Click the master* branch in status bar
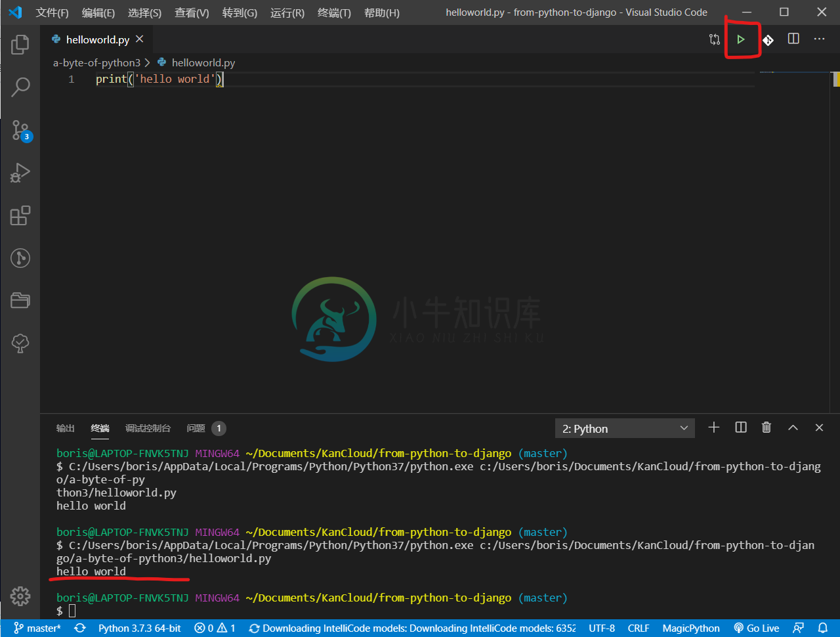Screen dimensions: 840x637 pos(37,628)
